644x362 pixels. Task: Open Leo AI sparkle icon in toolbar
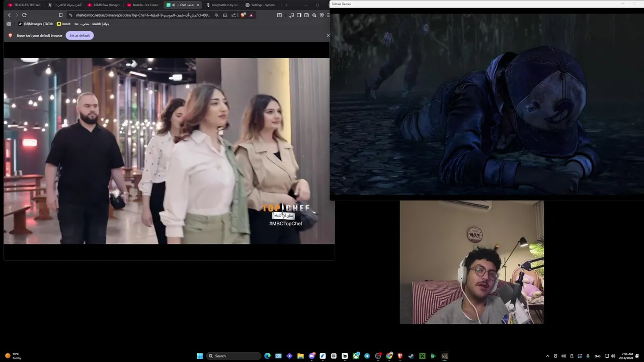(x=314, y=15)
